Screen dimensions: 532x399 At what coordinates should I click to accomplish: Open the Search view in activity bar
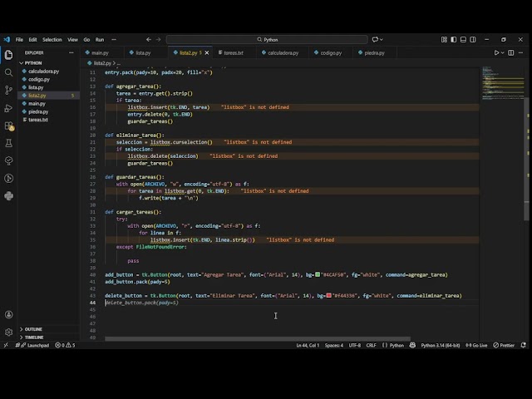point(8,72)
